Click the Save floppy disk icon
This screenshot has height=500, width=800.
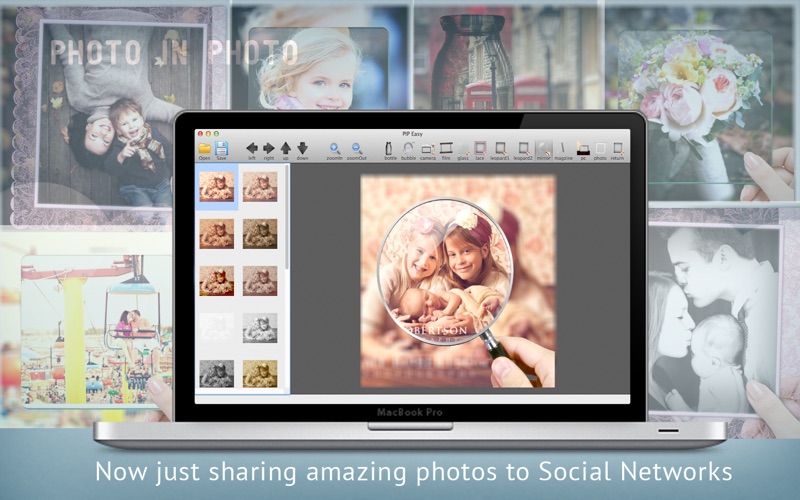[221, 148]
